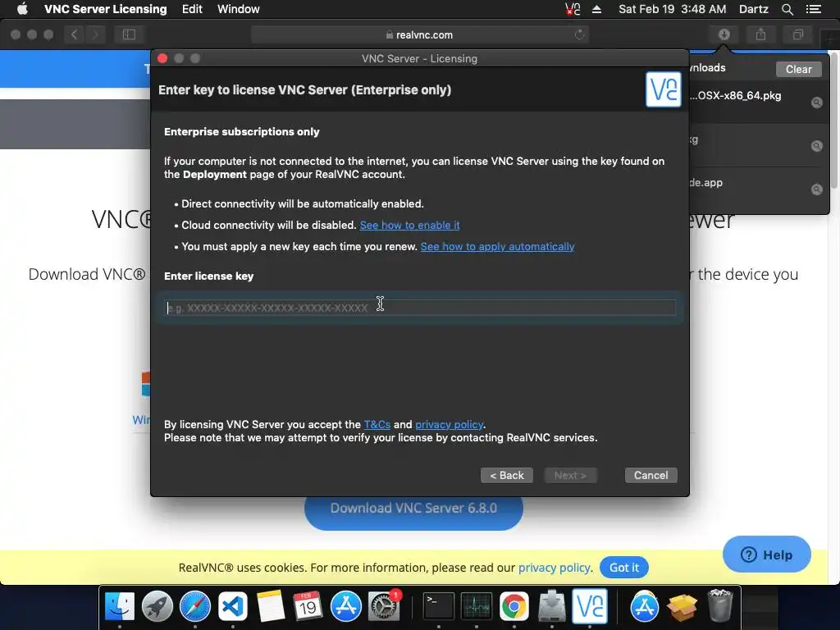This screenshot has width=840, height=630.
Task: Click the VNC logo in the dialog header
Action: [x=663, y=89]
